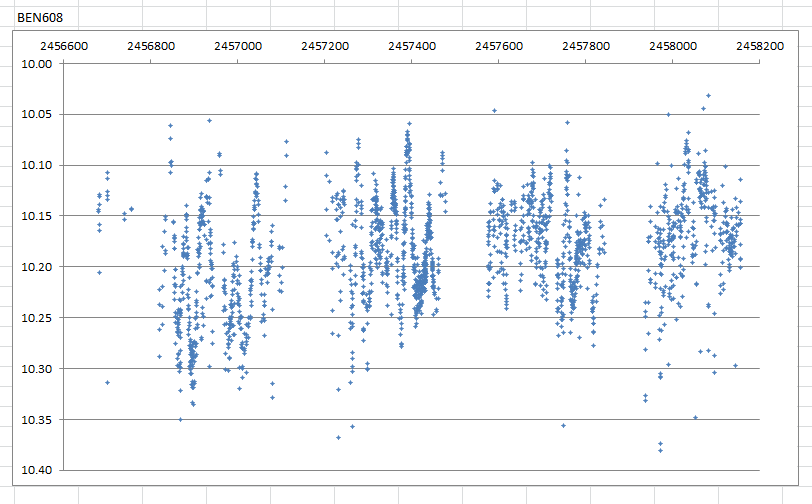Select the 2457600 x-axis label
This screenshot has width=812, height=504.
pos(498,46)
